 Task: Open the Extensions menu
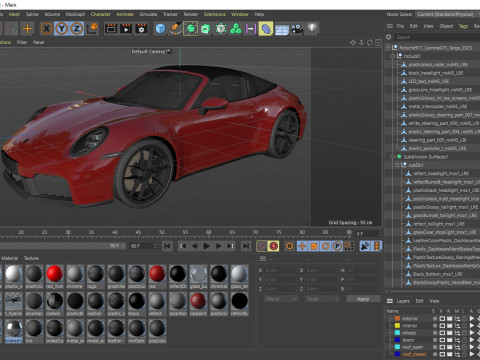215,14
